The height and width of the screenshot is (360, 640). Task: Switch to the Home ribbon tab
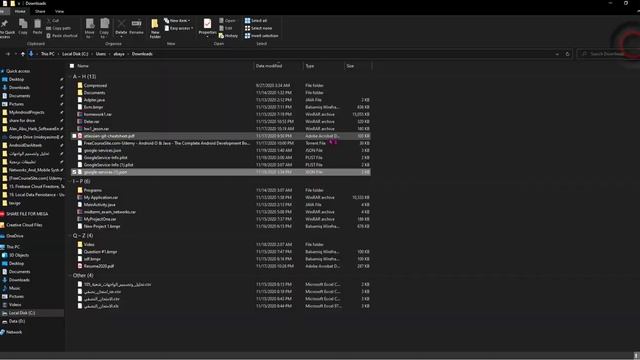20,11
